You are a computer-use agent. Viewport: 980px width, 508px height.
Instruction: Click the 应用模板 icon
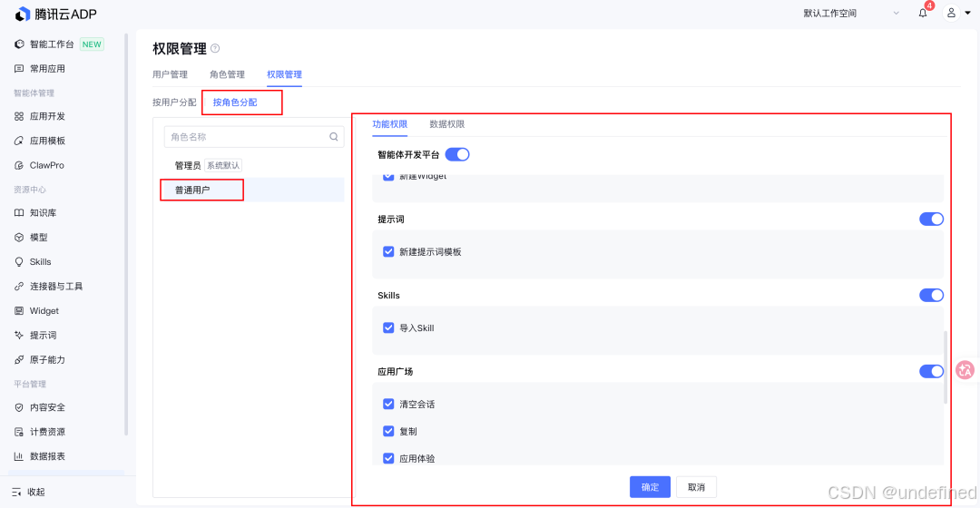(x=19, y=141)
